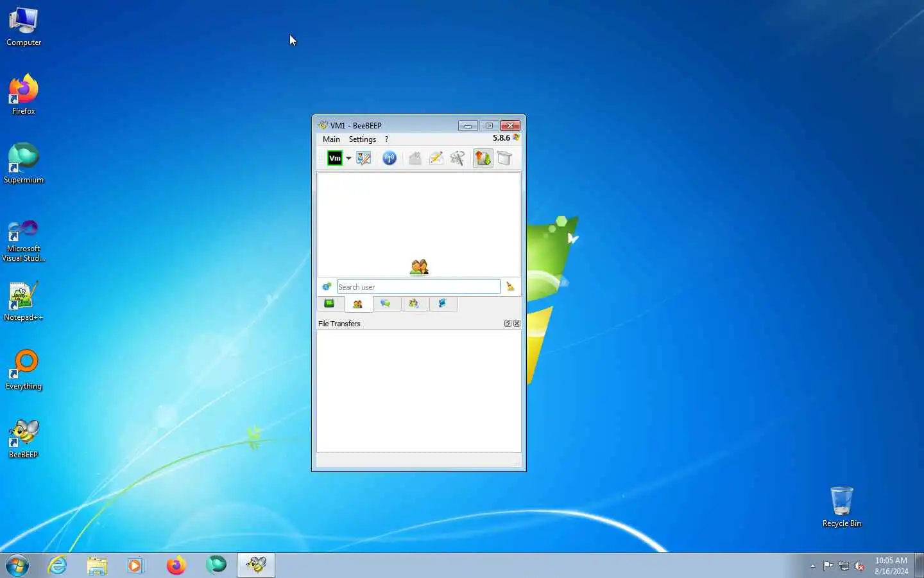Click the Vm user status avatar in BeeBEEP
The image size is (924, 578).
335,158
